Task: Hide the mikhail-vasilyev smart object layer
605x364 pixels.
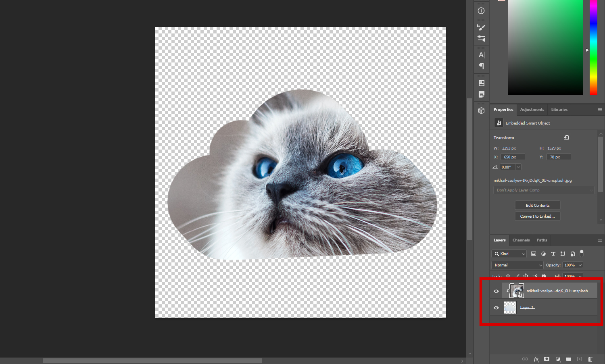Action: point(496,291)
